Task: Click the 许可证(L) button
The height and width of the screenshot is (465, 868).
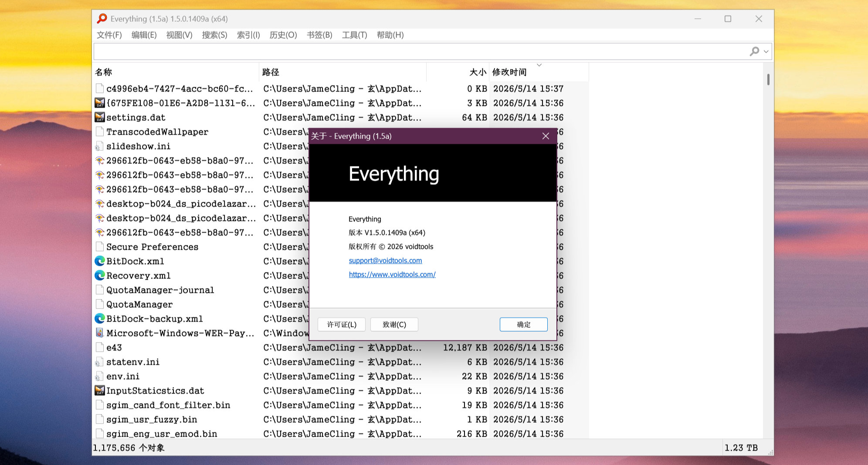Action: 342,324
